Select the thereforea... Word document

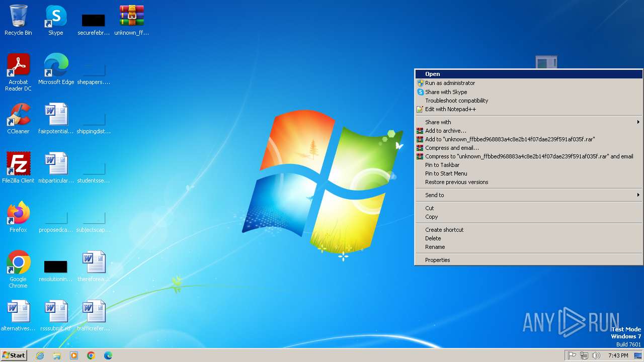click(x=94, y=266)
